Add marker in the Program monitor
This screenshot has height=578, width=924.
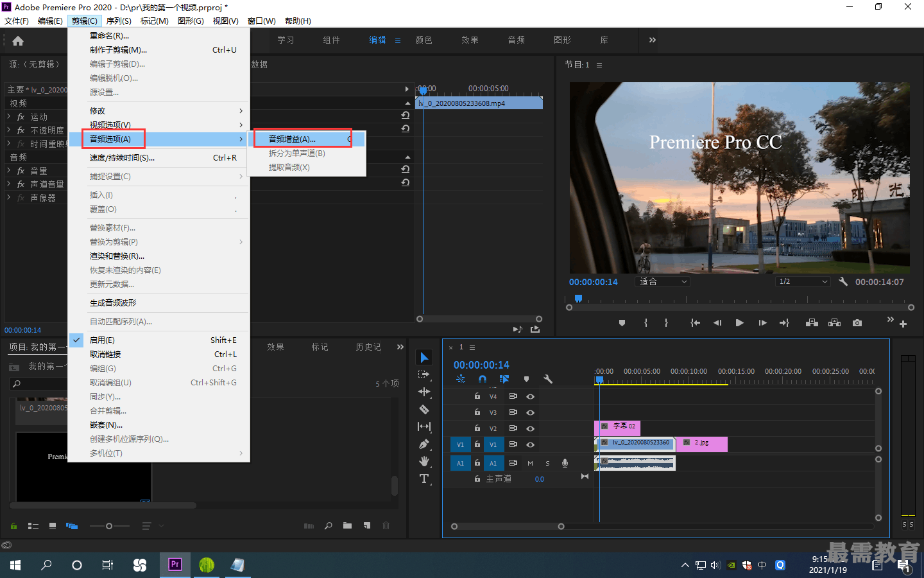(622, 323)
